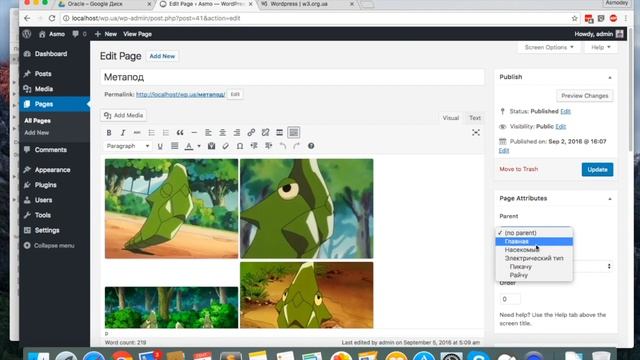Insert a horizontal line
The image size is (640, 360).
[x=194, y=133]
